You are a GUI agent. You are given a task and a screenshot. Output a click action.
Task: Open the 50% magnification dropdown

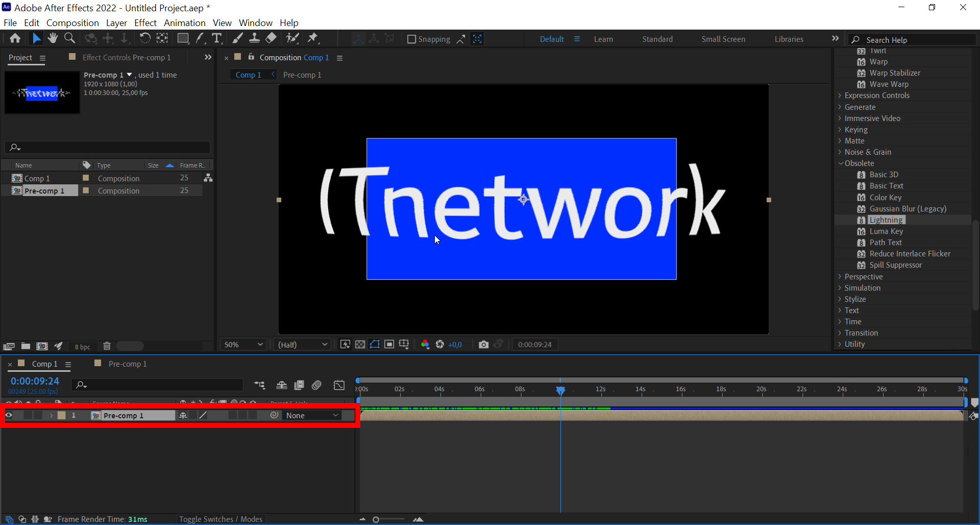click(243, 344)
